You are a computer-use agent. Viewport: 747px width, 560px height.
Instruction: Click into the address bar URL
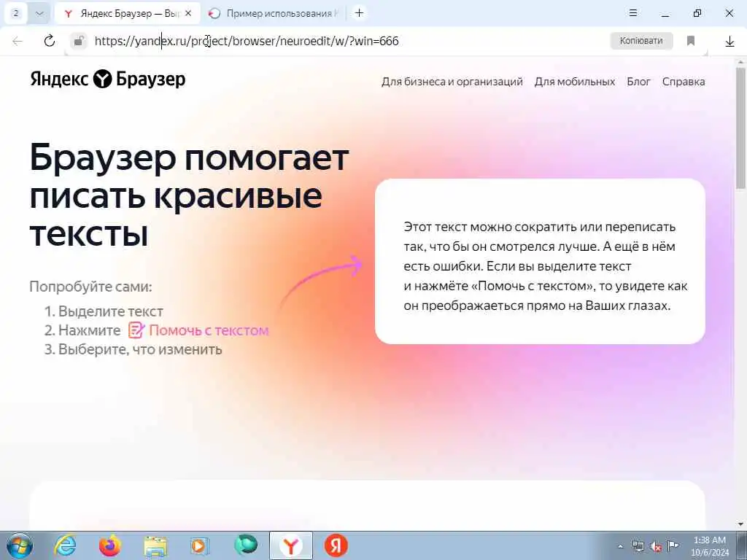tap(247, 41)
